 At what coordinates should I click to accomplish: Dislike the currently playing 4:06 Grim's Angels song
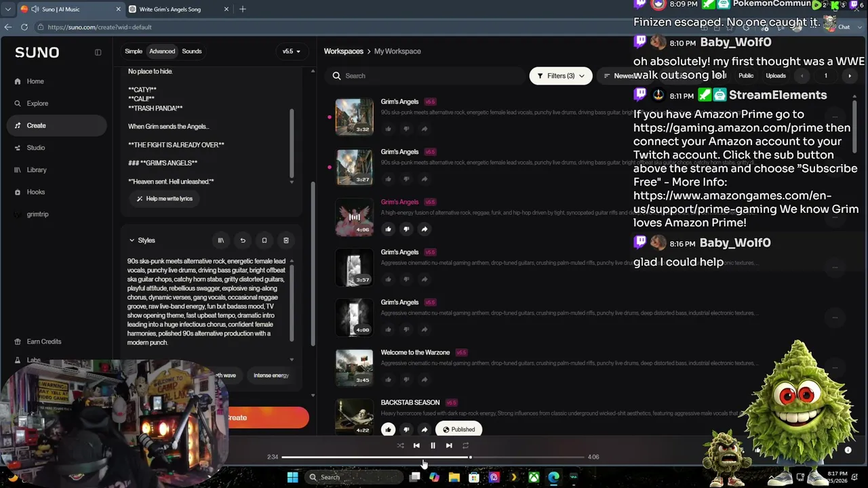(406, 229)
